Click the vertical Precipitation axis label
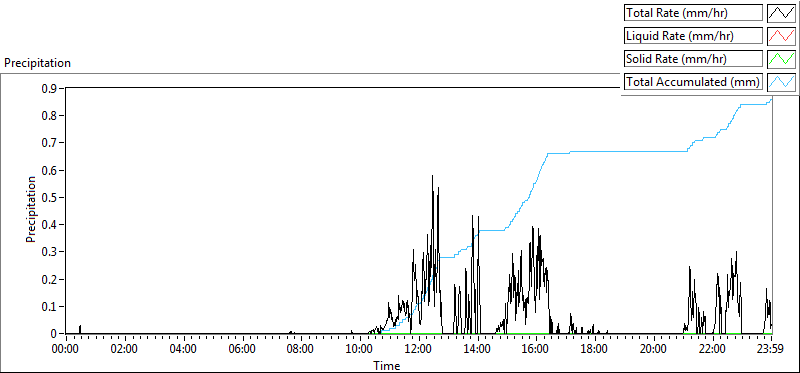 31,209
